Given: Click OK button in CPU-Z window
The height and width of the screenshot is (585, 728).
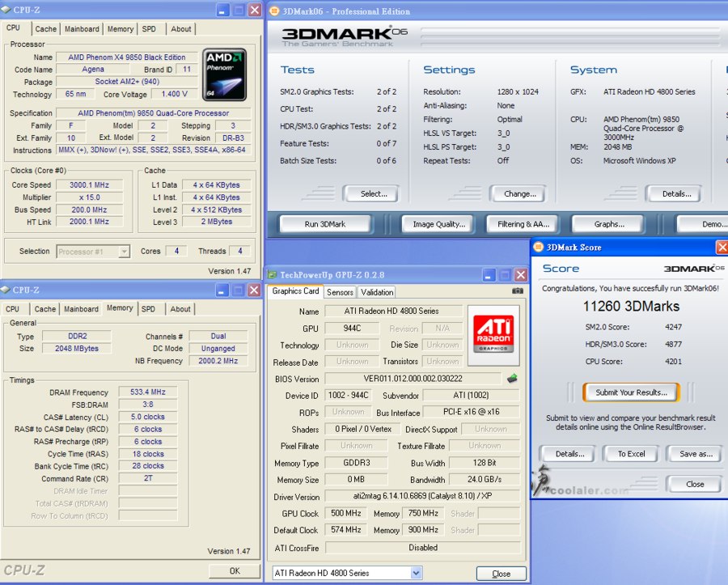Looking at the screenshot, I should coord(235,570).
